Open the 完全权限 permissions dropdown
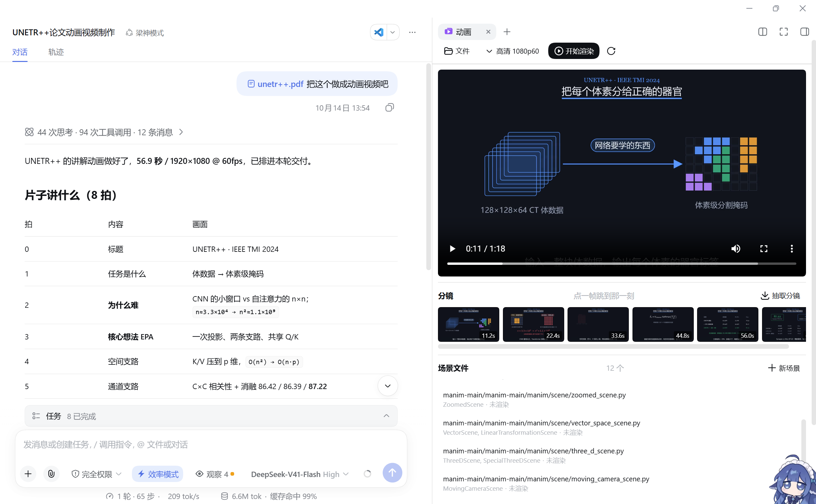This screenshot has width=816, height=504. click(x=97, y=474)
